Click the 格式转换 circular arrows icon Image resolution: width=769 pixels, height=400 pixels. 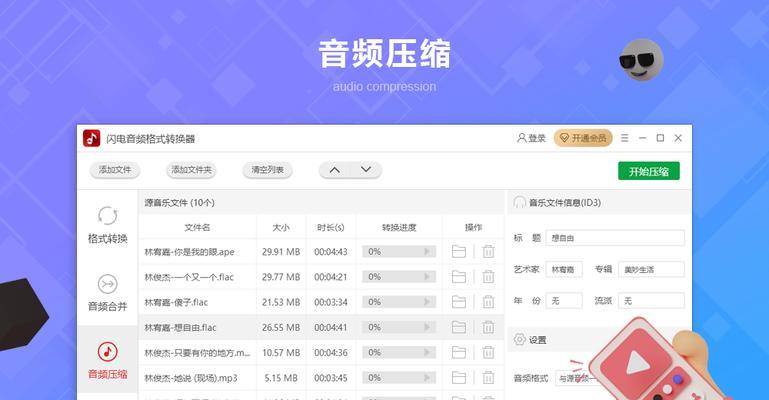pos(107,216)
